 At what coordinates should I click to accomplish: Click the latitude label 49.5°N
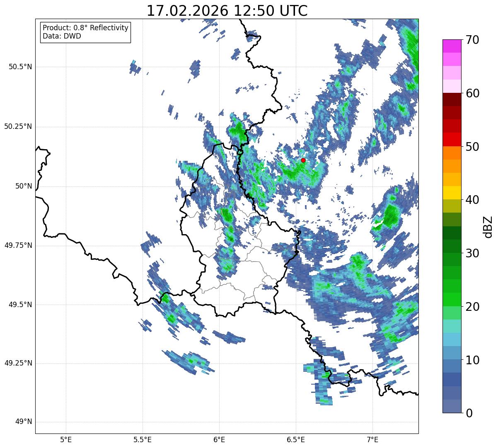click(x=20, y=305)
